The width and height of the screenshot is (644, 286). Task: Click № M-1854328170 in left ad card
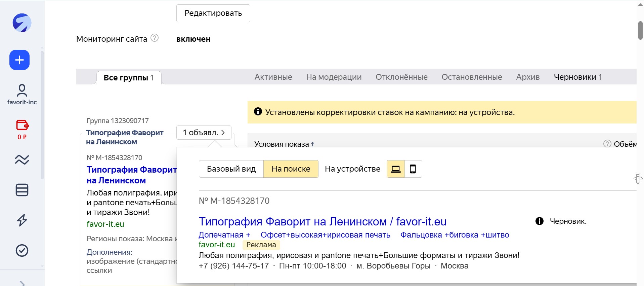[x=115, y=157]
